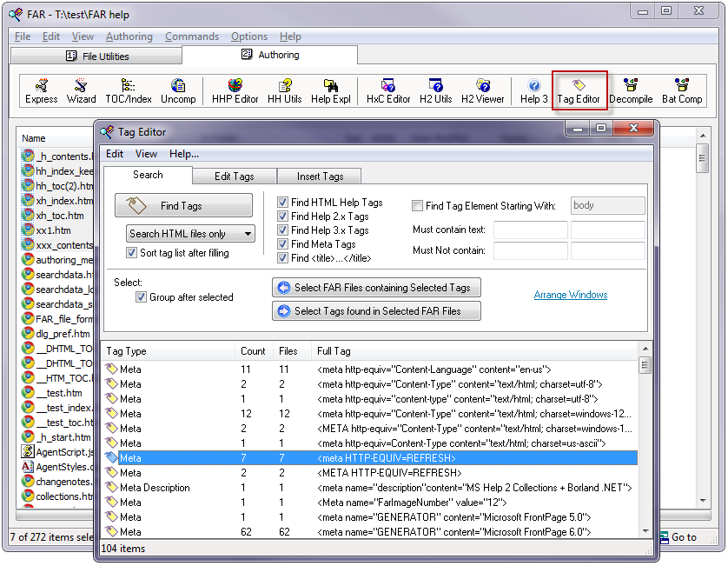The width and height of the screenshot is (728, 566).
Task: Click the Find Tags button
Action: [183, 206]
